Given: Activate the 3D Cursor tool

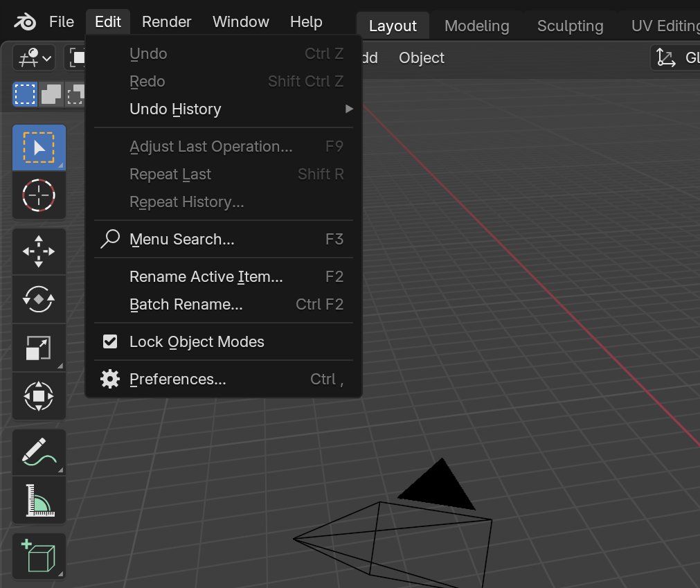Looking at the screenshot, I should [39, 195].
